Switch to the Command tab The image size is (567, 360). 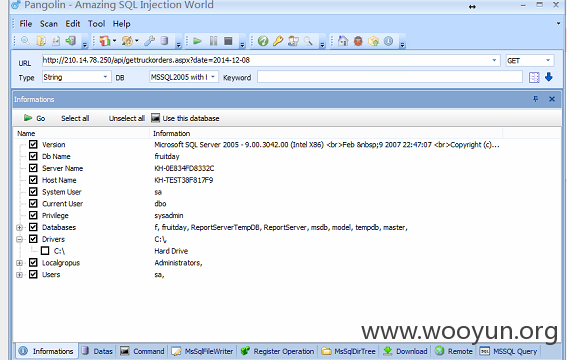tap(142, 351)
